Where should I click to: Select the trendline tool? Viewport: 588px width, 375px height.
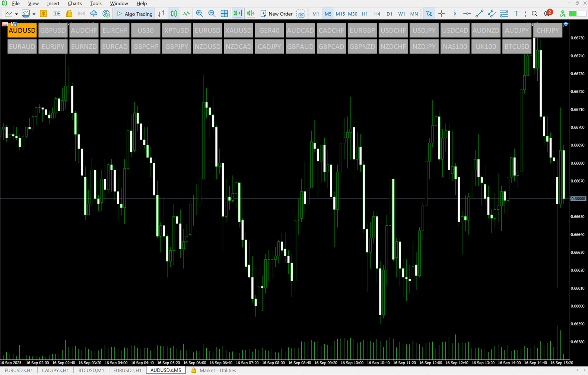pos(479,14)
